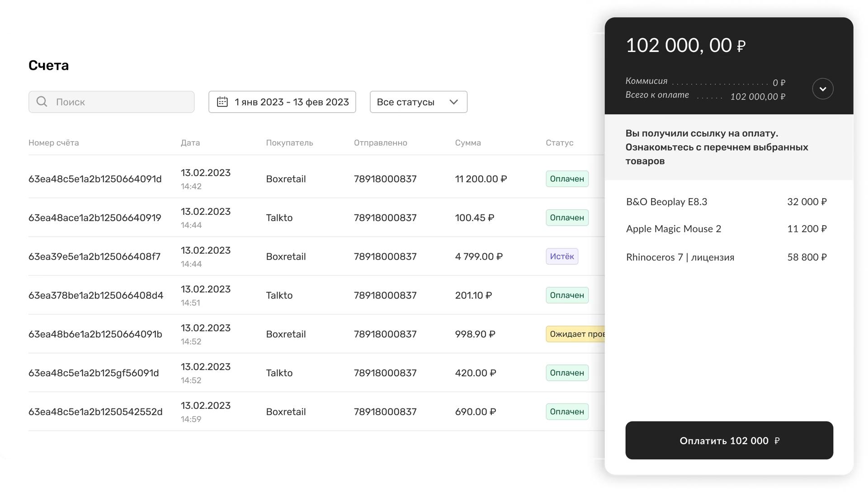Screen dimensions: 868x492
Task: Select the Rhinoceros 7 лицензия item
Action: 680,257
